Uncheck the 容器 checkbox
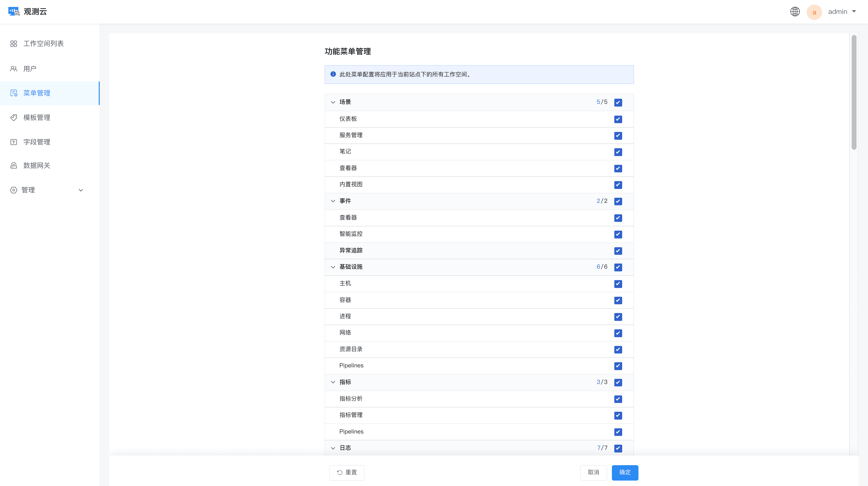 point(618,300)
